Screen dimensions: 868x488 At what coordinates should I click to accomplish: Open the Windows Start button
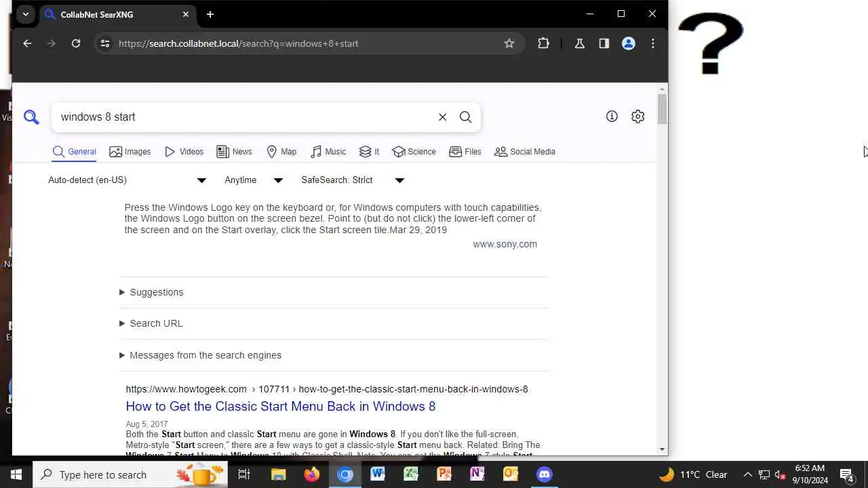pos(16,474)
